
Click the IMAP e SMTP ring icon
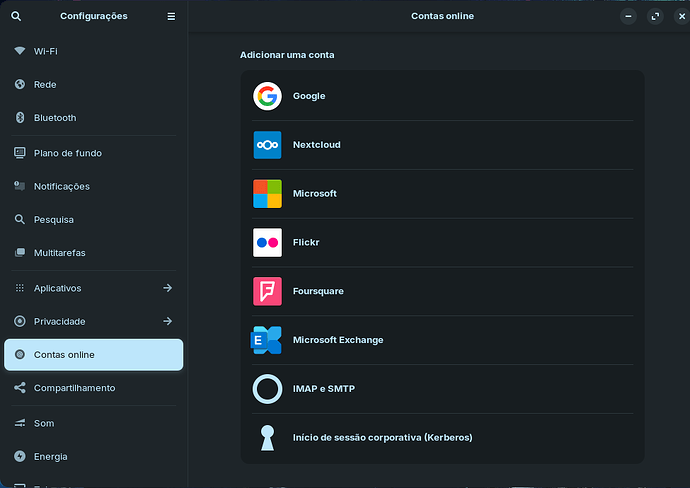(x=267, y=388)
